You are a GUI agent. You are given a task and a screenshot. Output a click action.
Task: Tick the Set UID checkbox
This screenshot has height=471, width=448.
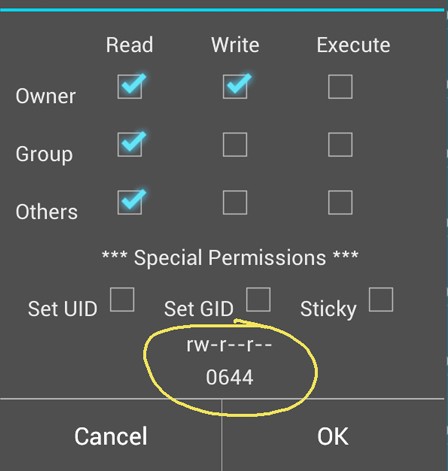[x=122, y=300]
